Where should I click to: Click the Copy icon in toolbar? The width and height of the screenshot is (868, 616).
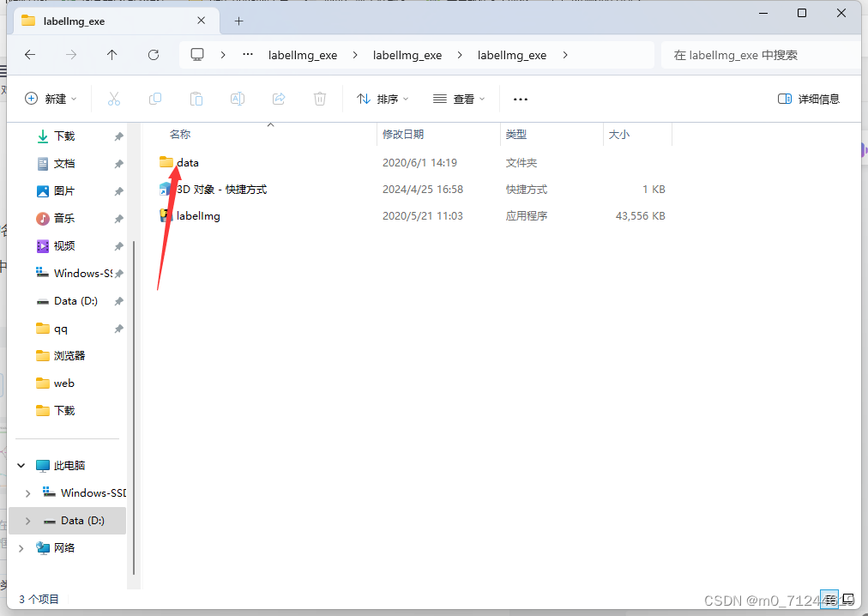(x=155, y=100)
